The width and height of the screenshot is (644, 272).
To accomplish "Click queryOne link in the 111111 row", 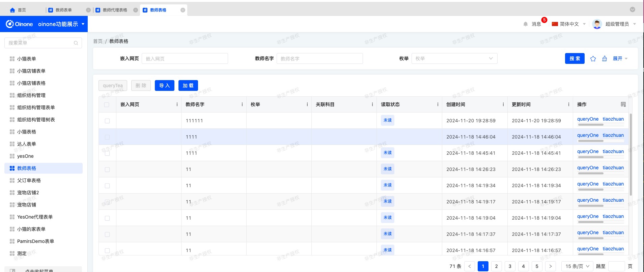I will [x=588, y=119].
